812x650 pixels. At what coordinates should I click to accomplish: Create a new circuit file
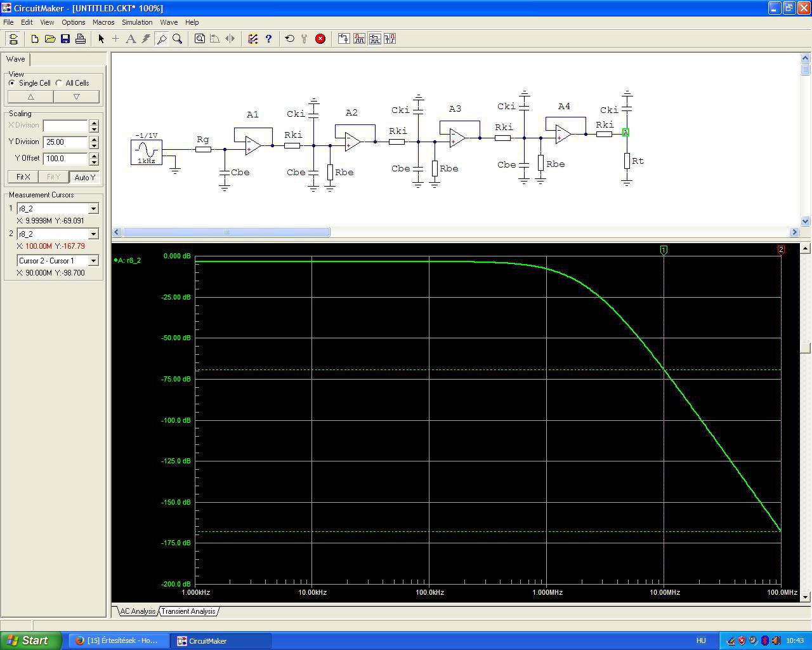pos(35,39)
